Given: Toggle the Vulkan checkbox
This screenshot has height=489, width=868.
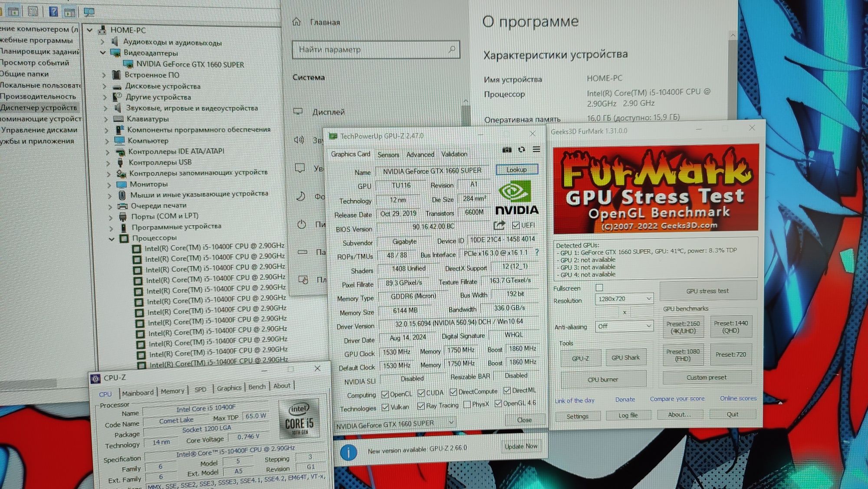Looking at the screenshot, I should (385, 407).
